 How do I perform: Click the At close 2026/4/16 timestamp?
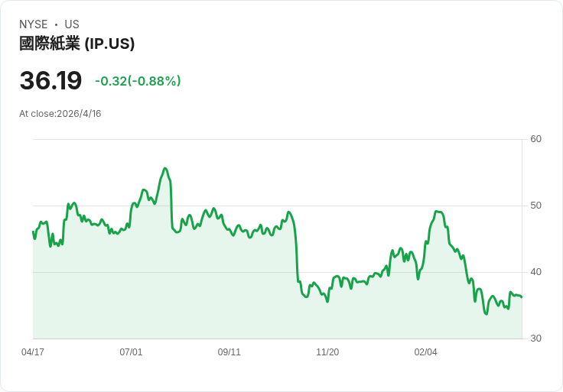[60, 114]
